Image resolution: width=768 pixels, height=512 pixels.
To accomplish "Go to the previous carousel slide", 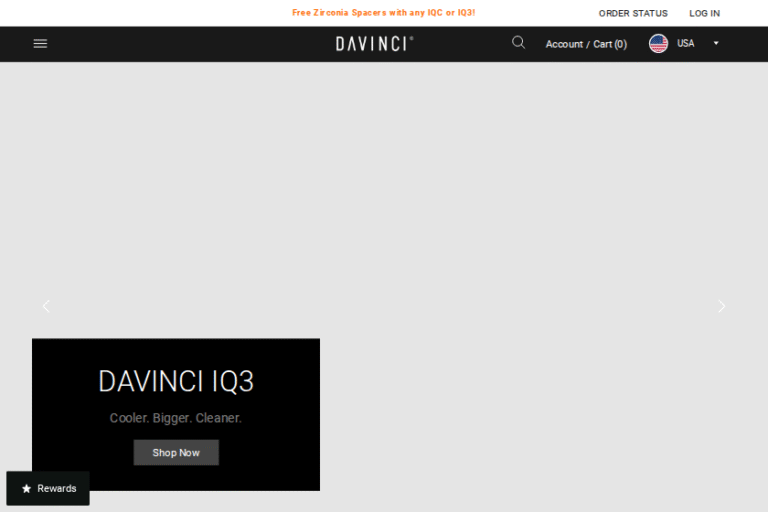I will (46, 306).
